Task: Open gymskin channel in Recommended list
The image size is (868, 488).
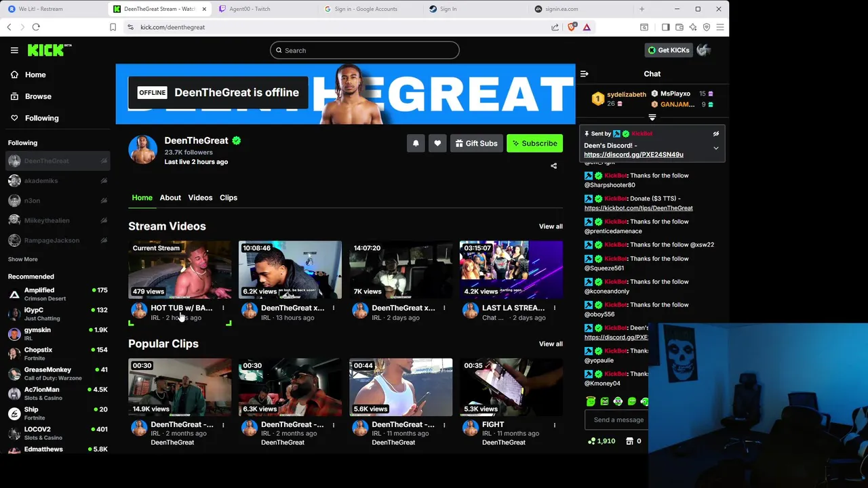Action: [58, 333]
